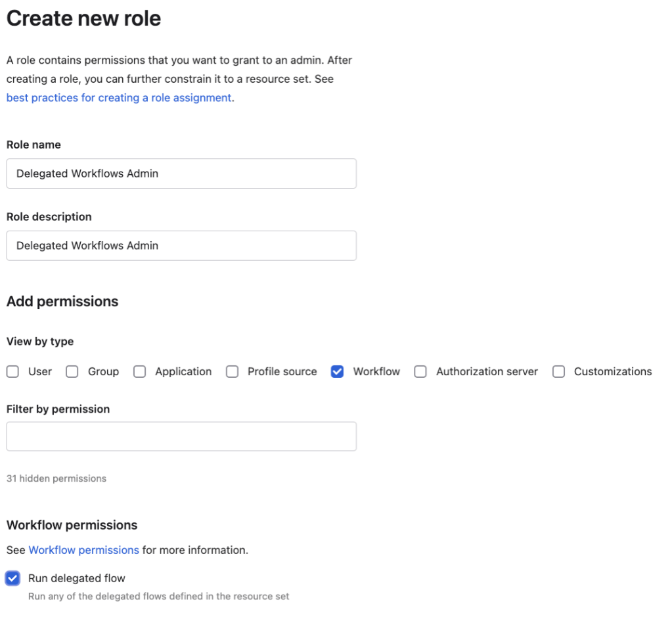Click the 31 hidden permissions text
Viewport: 672px width, 619px height.
pos(55,478)
